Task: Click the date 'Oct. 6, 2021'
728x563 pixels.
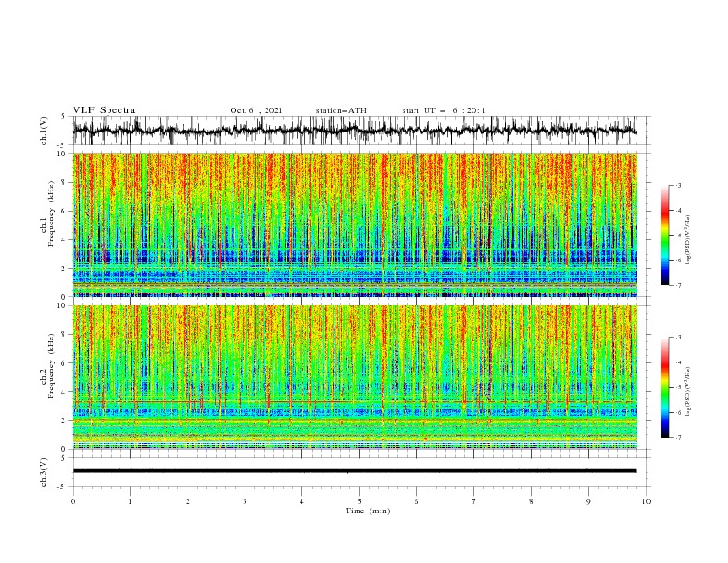Action: (x=256, y=110)
